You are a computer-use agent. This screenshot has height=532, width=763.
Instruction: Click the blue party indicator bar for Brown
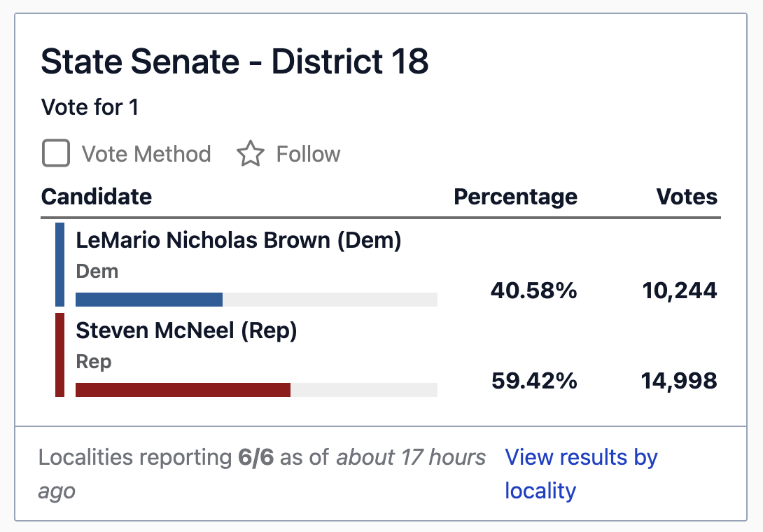point(60,265)
